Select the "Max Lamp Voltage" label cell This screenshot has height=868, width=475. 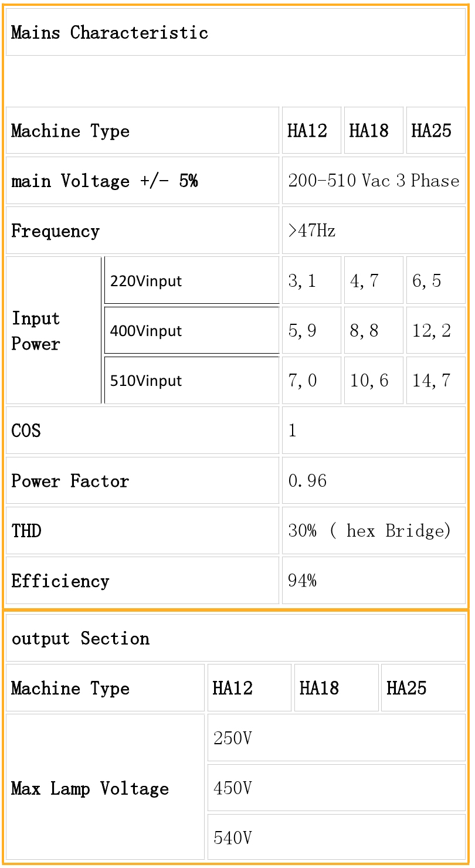(105, 788)
